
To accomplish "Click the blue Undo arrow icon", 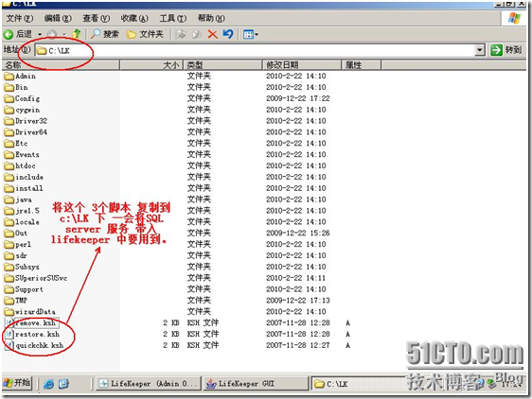I will (x=228, y=34).
